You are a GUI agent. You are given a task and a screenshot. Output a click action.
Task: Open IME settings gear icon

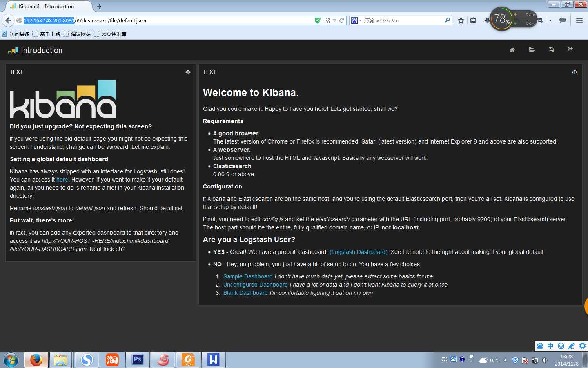[x=582, y=346]
